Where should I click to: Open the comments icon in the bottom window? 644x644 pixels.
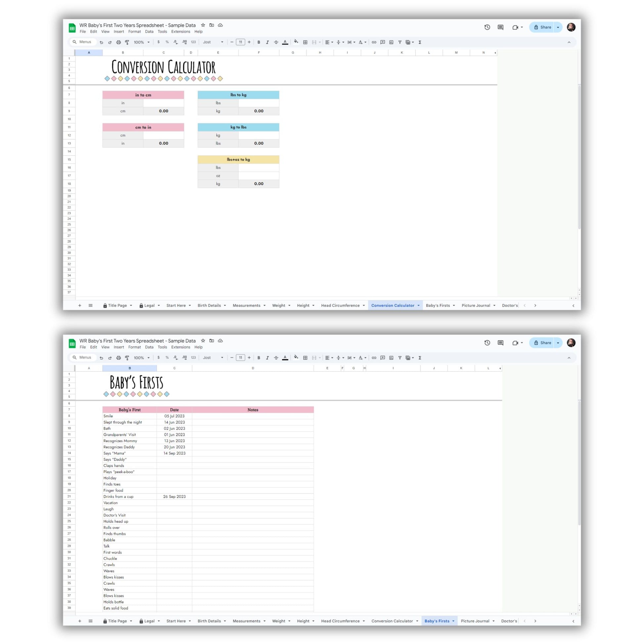point(500,343)
